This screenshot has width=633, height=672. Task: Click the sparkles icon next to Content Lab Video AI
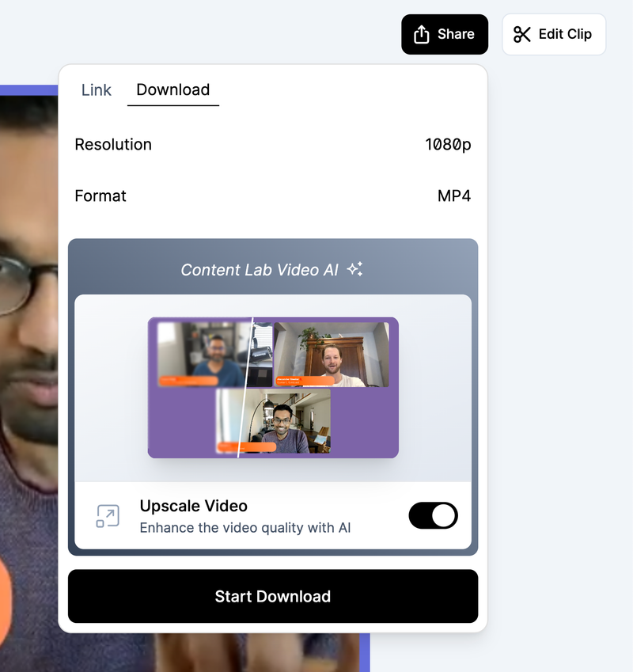354,268
